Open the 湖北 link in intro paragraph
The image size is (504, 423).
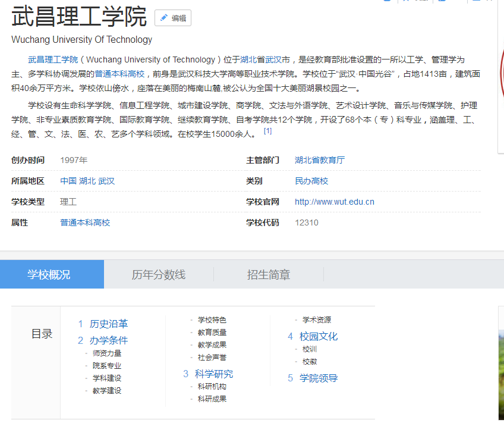point(248,60)
